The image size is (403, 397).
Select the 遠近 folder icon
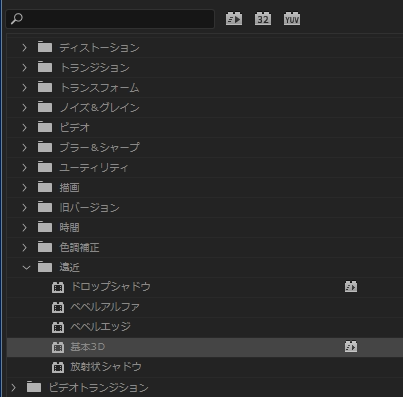pos(45,267)
